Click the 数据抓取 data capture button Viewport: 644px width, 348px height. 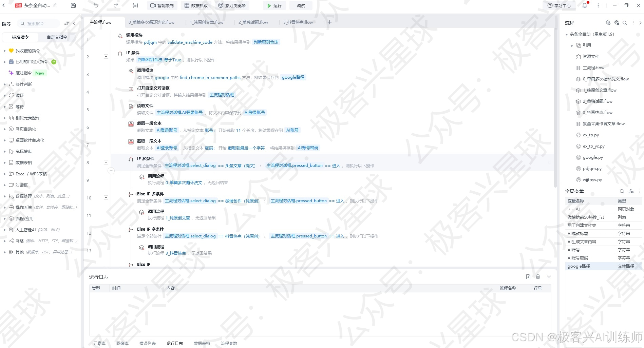click(x=196, y=5)
